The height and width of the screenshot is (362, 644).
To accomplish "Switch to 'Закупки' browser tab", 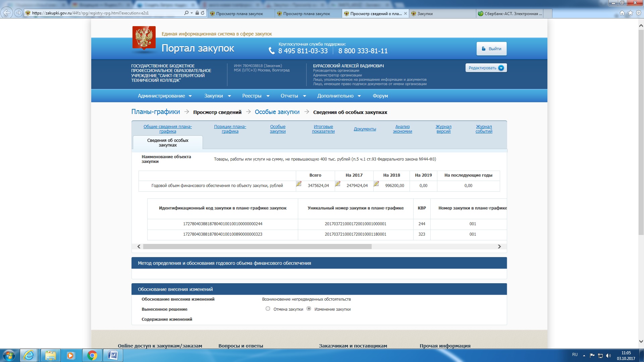I will [442, 14].
